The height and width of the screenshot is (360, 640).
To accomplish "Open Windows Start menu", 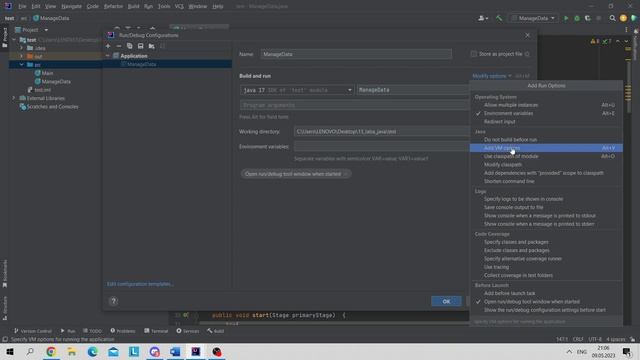I will coord(10,352).
